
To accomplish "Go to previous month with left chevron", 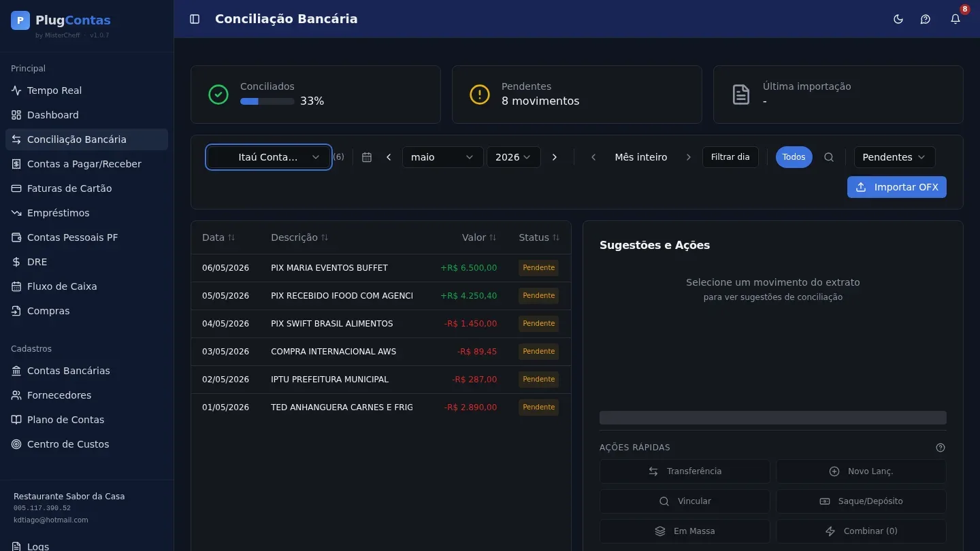I will coord(389,157).
